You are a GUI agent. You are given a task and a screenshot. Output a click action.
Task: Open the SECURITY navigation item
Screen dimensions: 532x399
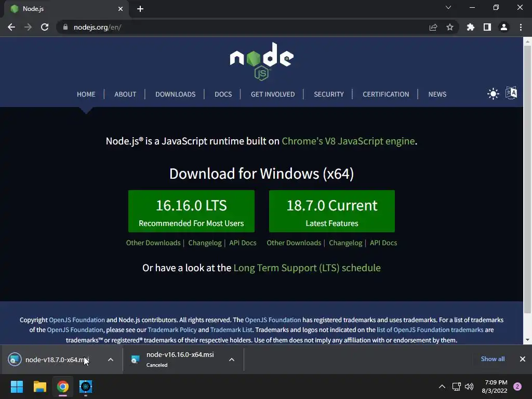[x=329, y=95]
